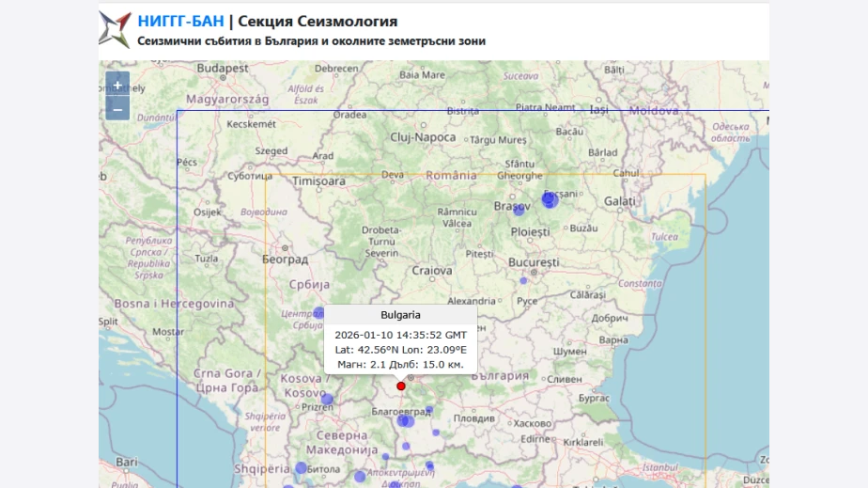This screenshot has width=868, height=488.
Task: Click the Секция Сеизмология title text
Action: click(x=318, y=21)
